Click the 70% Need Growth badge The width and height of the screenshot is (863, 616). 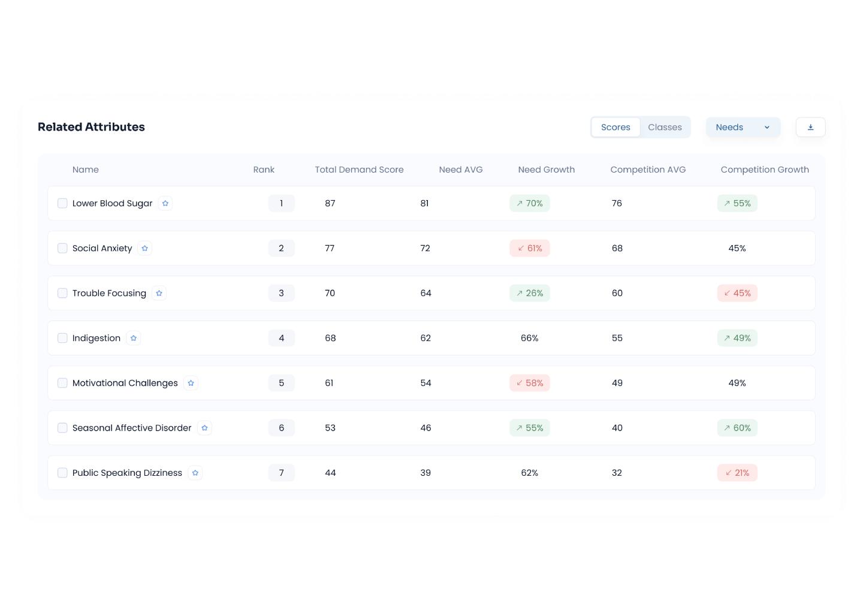530,203
